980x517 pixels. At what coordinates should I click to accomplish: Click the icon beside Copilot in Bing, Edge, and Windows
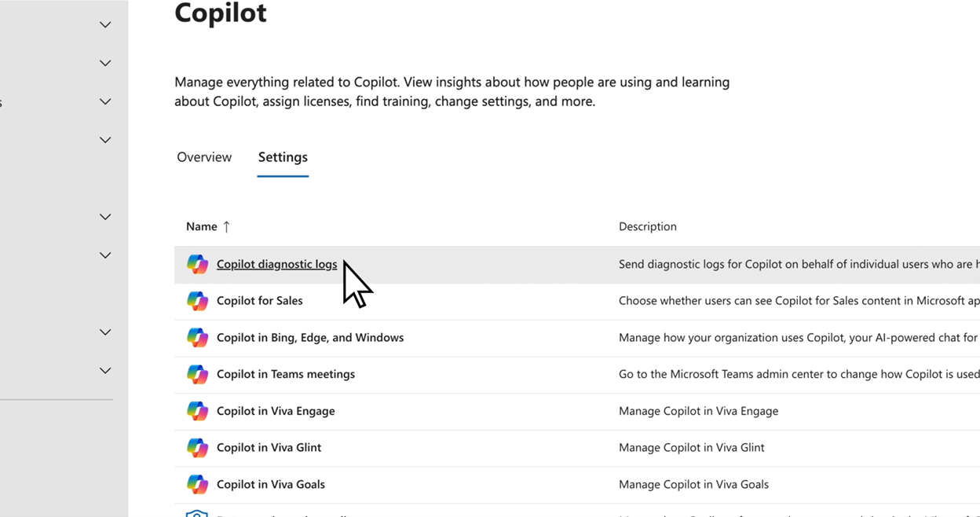tap(197, 337)
